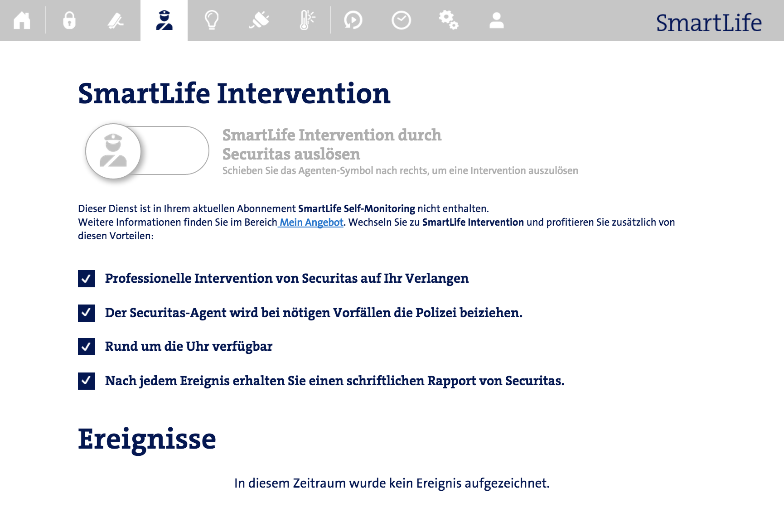Toggle the Securitas intervention agent slider
This screenshot has height=532, width=784.
point(113,151)
